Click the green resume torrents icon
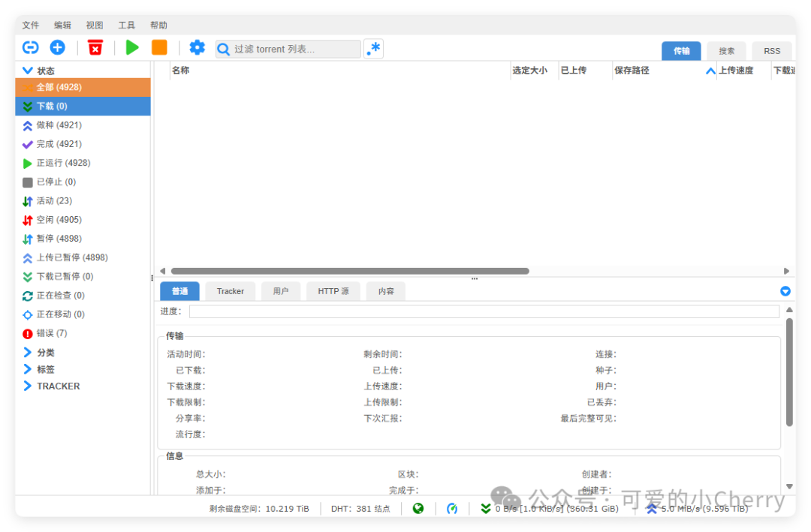This screenshot has width=811, height=532. (x=132, y=47)
